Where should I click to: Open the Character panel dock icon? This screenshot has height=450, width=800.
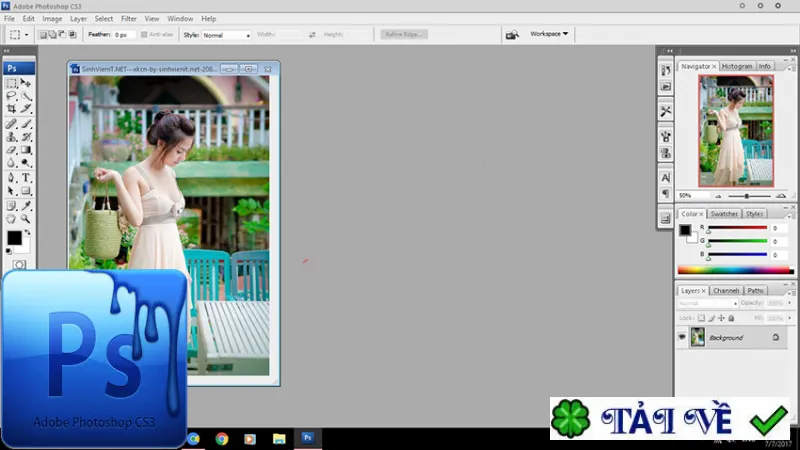[x=665, y=178]
